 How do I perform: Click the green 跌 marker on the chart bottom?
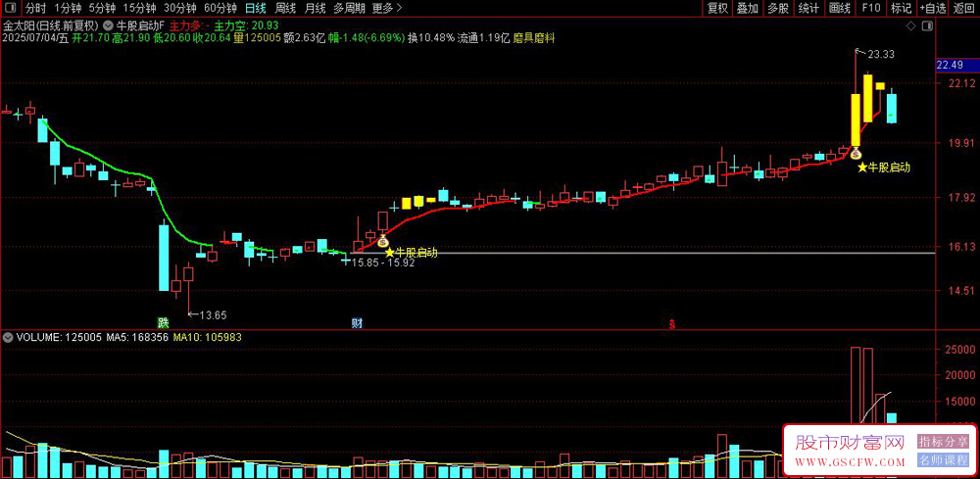click(x=163, y=323)
